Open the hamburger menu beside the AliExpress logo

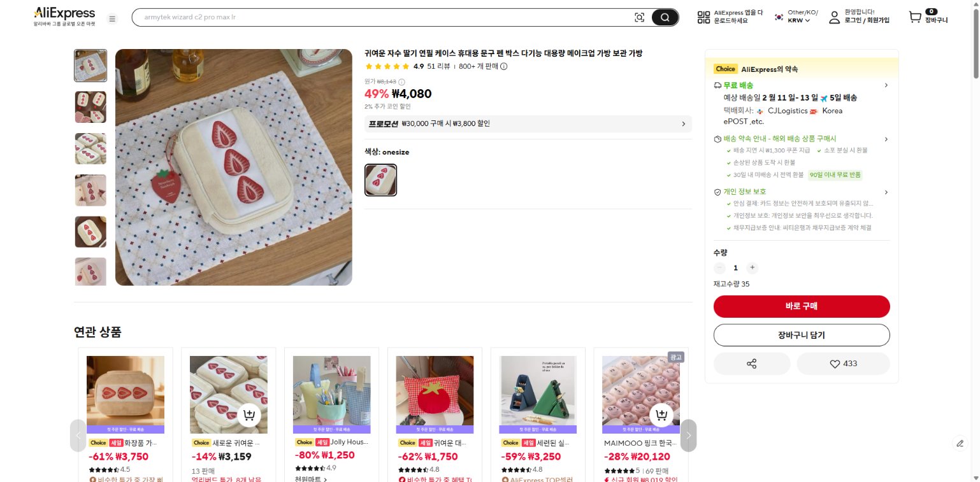[112, 18]
